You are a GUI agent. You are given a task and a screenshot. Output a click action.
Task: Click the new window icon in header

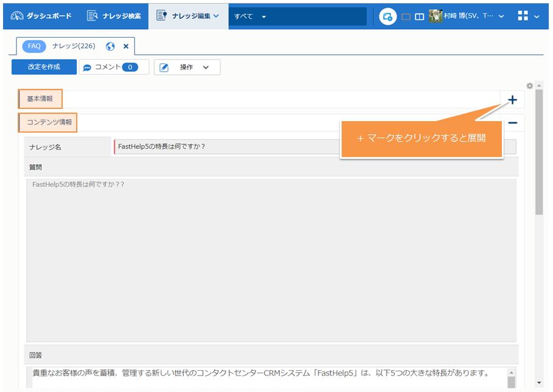click(387, 16)
